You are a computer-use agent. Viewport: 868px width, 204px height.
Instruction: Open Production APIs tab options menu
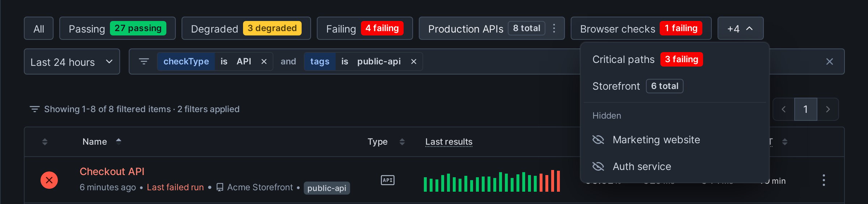554,29
